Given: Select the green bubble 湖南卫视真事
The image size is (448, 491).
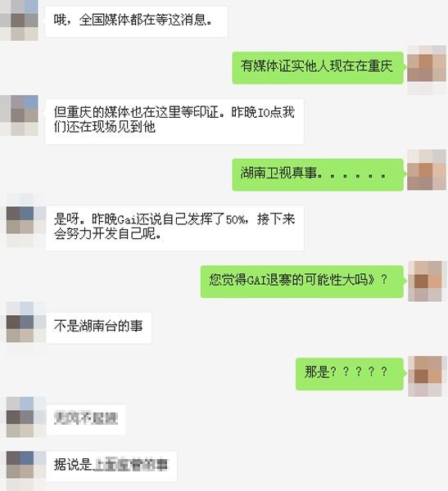Looking at the screenshot, I should (x=318, y=174).
